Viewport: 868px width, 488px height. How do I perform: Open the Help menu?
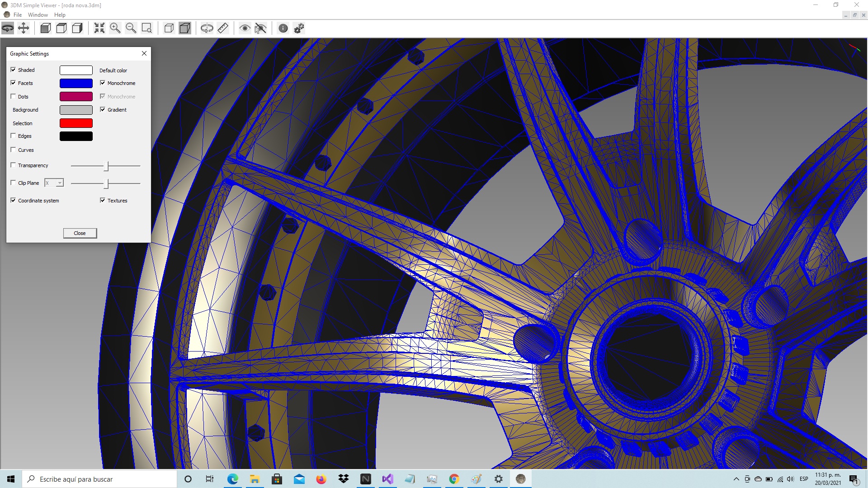point(60,14)
